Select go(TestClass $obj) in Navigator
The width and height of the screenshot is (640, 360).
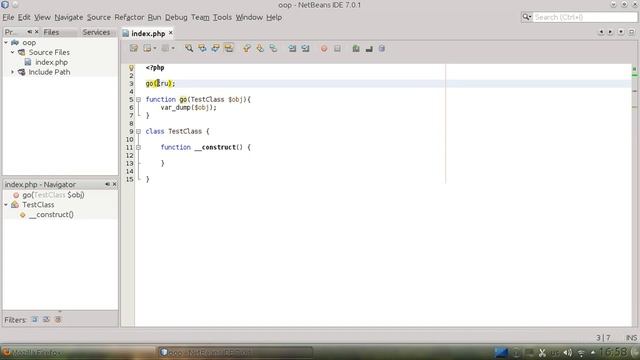click(x=53, y=195)
